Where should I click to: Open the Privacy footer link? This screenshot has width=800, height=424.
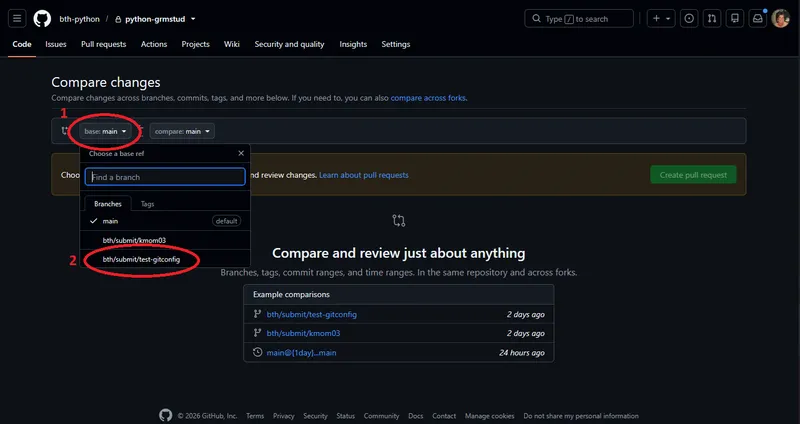click(x=284, y=416)
